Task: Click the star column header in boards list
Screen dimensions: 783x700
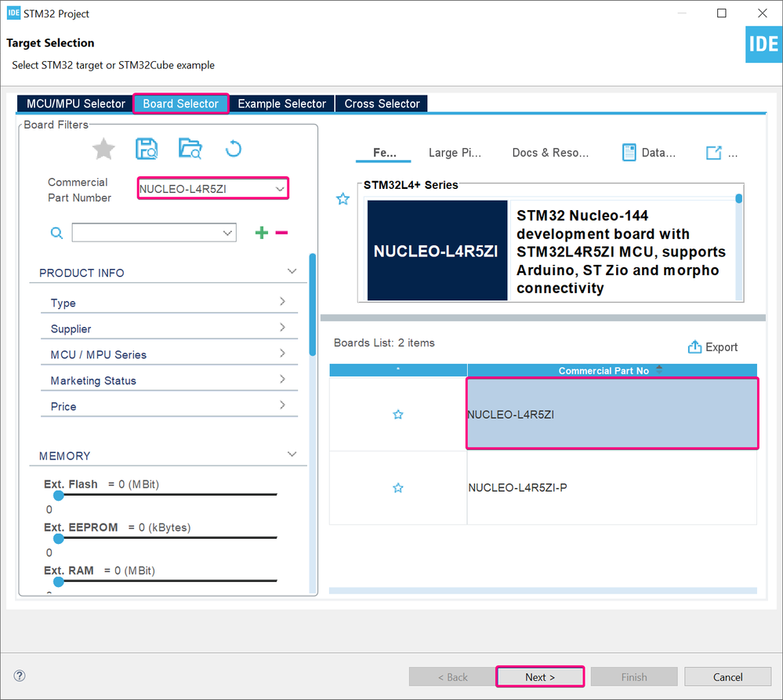Action: (398, 370)
